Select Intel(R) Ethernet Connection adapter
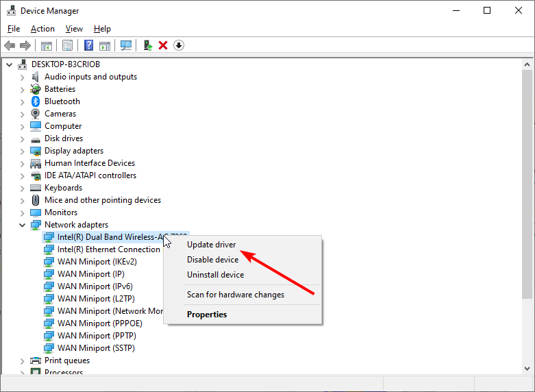Viewport: 535px width, 392px height. (x=108, y=249)
